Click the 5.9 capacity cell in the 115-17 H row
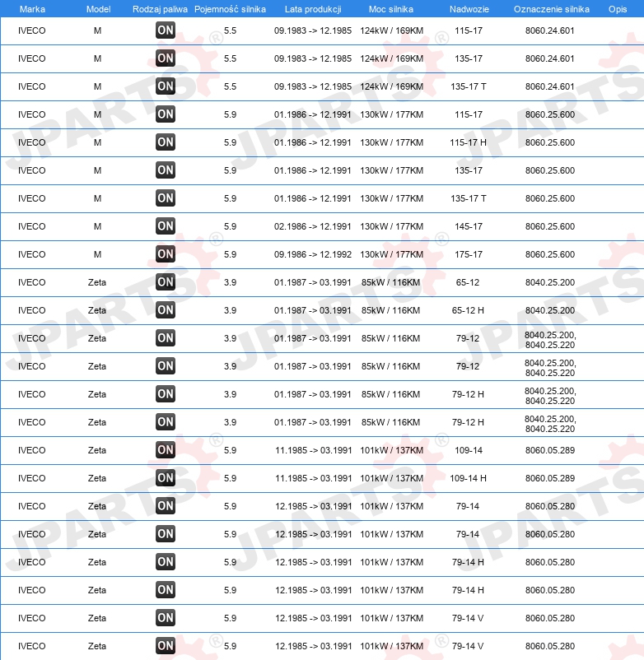 coord(230,142)
